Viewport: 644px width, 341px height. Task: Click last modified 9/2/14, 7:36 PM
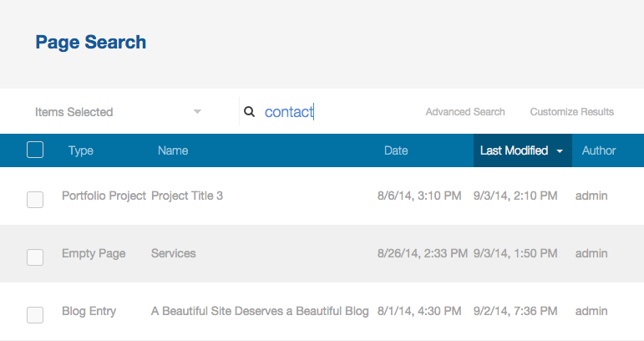tap(515, 311)
